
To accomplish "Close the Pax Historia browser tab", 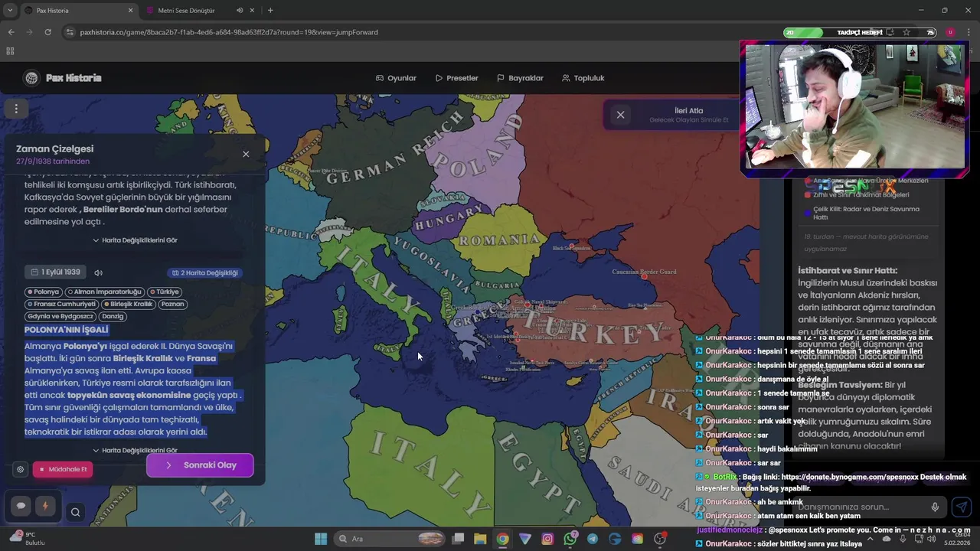I will (x=130, y=11).
